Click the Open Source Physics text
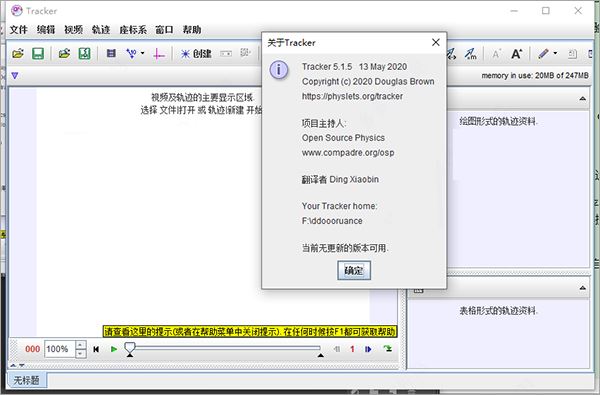 click(x=343, y=138)
